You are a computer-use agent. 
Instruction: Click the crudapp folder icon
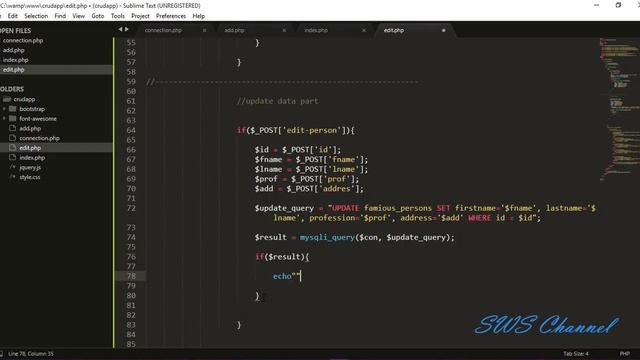click(7, 99)
